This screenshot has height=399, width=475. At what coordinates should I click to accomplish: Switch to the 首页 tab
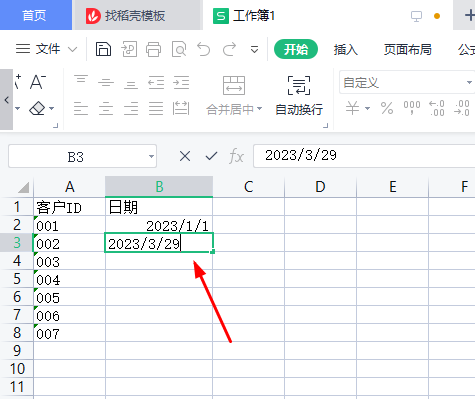pyautogui.click(x=35, y=15)
